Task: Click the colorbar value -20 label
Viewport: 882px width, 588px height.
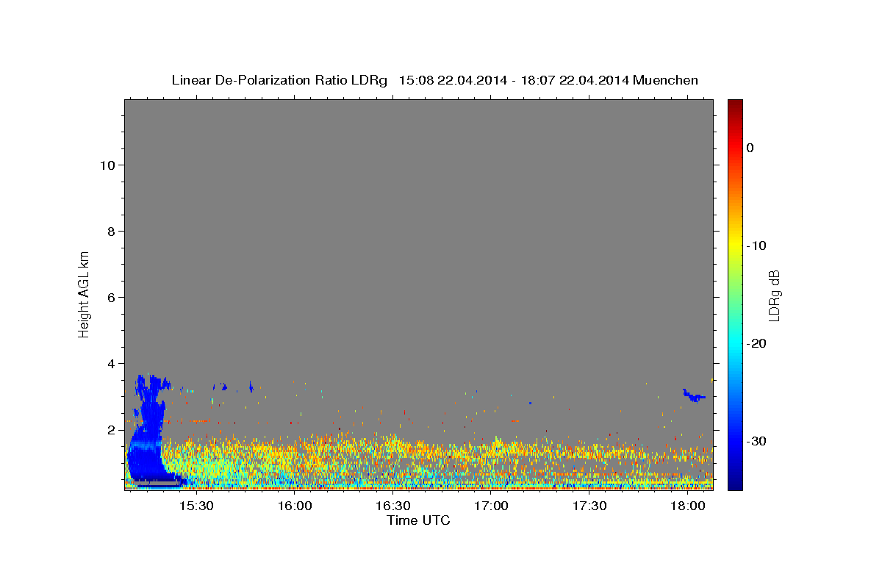Action: 756,343
